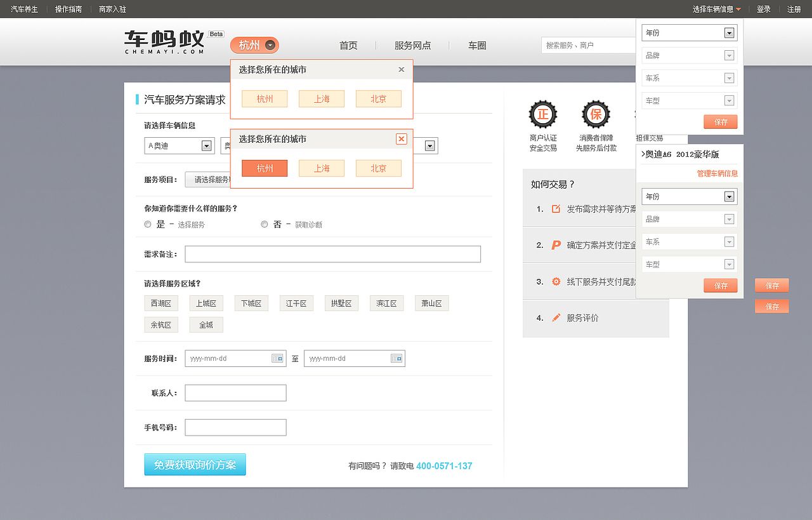Open calendar icon of start date field

pos(277,358)
